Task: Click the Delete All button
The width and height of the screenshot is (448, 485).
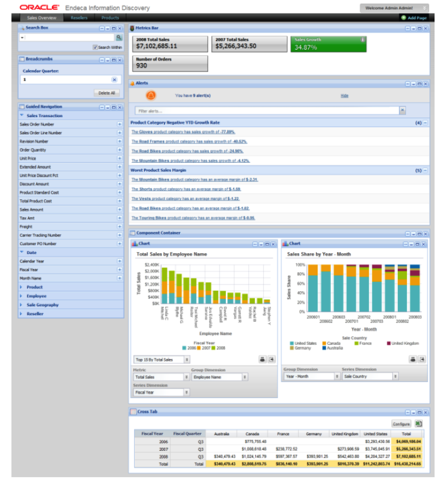Action: coord(106,93)
